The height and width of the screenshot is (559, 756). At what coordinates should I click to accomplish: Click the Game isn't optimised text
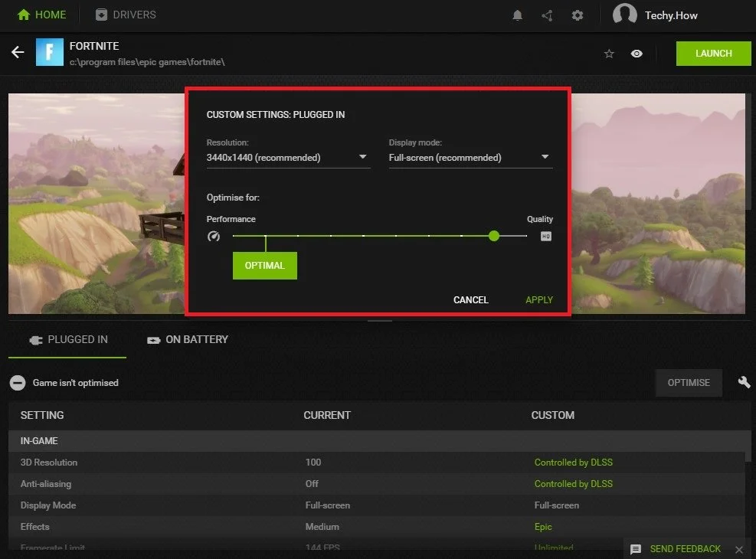(x=76, y=383)
